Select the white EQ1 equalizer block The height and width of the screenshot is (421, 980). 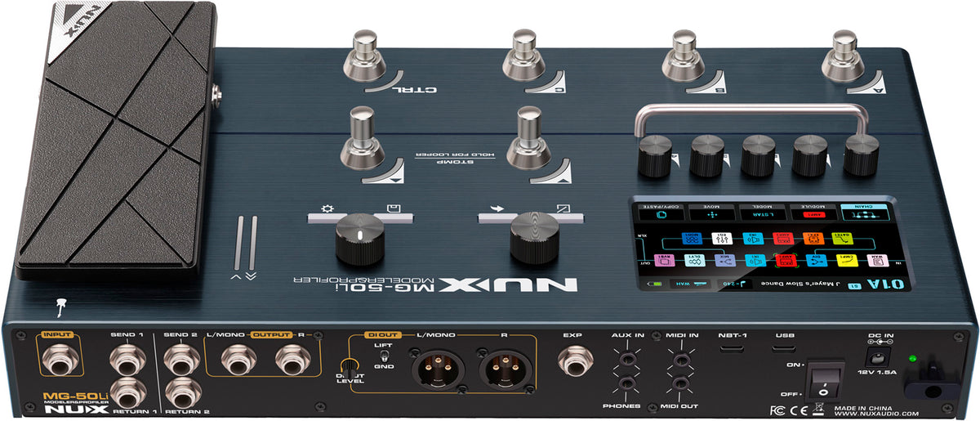point(722,239)
